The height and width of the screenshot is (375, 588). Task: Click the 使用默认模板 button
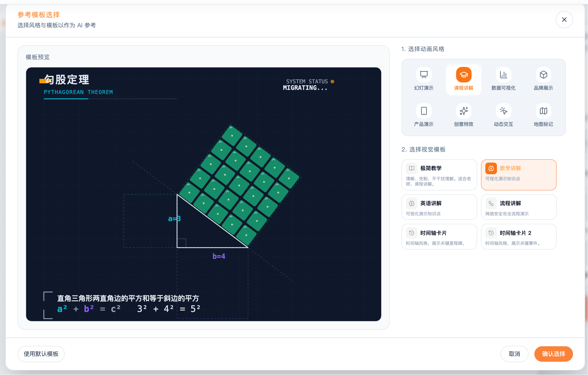pos(41,354)
